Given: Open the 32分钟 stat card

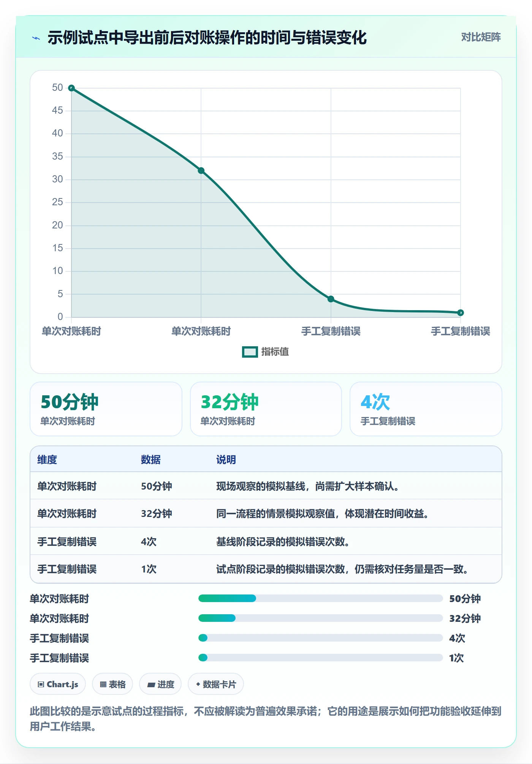Looking at the screenshot, I should pos(266,409).
